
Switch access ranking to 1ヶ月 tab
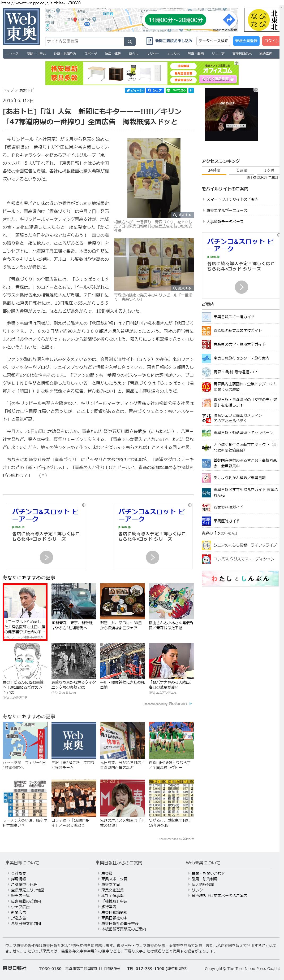coord(269,170)
